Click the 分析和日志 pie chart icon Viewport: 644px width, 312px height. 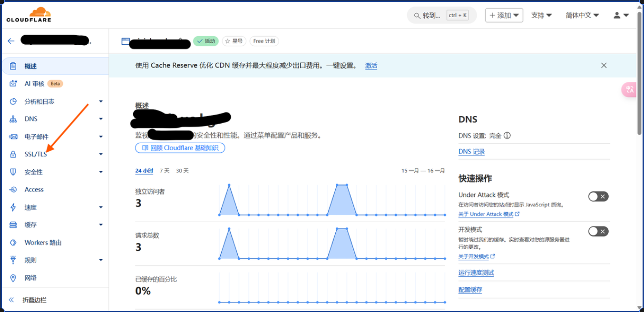13,101
